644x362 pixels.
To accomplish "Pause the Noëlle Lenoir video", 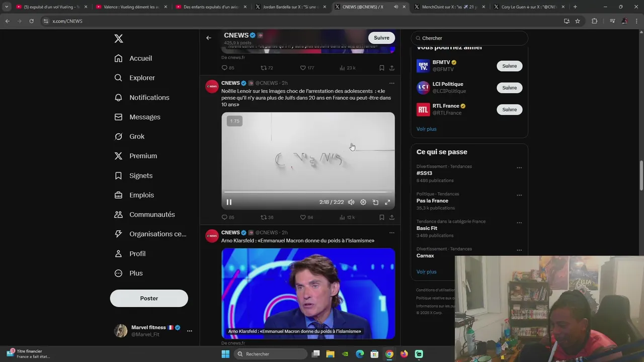I will [229, 202].
